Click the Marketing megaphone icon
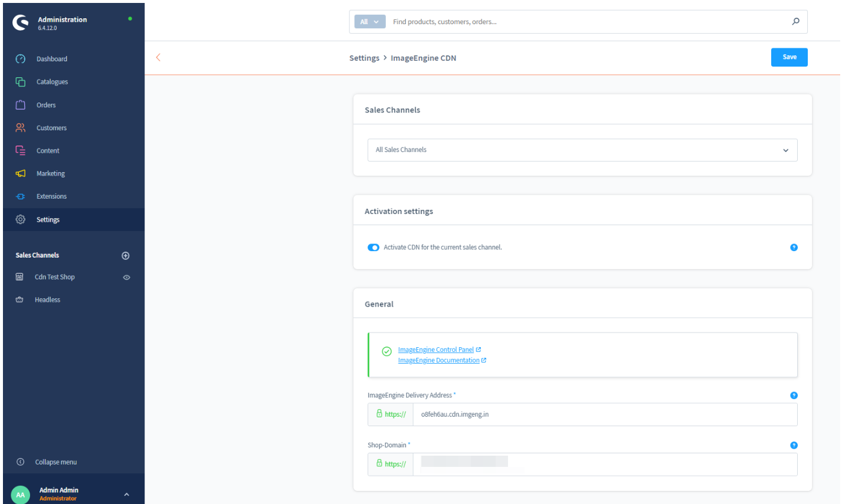Viewport: 842px width, 504px height. 21,174
